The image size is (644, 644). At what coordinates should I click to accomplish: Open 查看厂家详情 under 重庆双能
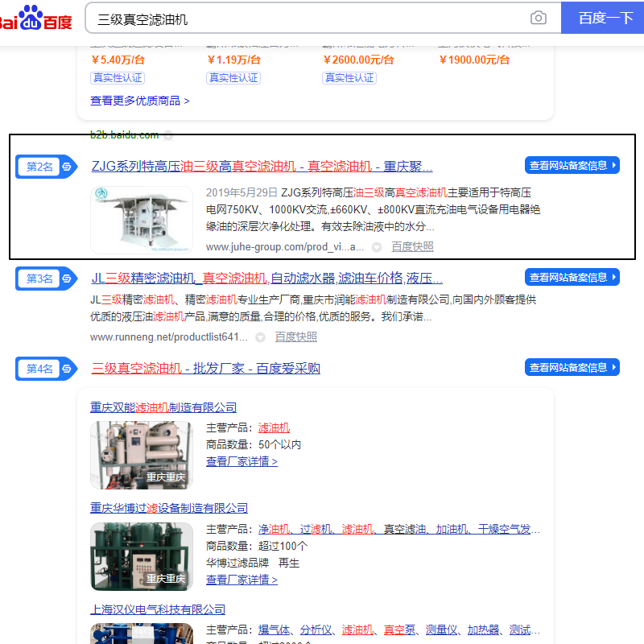(x=242, y=461)
